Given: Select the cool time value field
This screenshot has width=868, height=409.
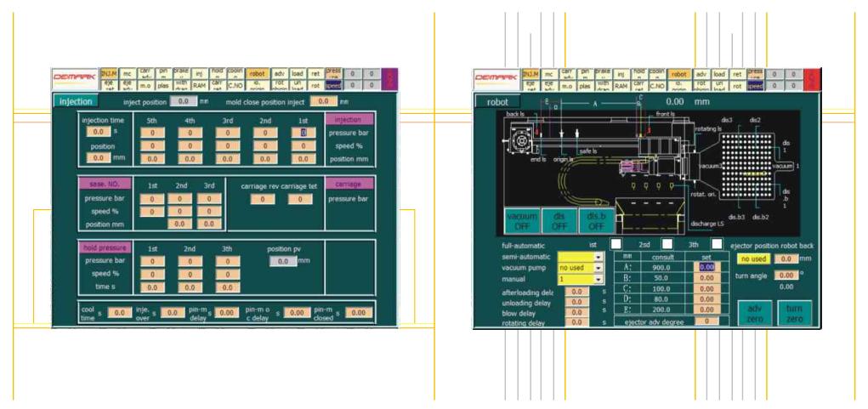Looking at the screenshot, I should [x=118, y=313].
